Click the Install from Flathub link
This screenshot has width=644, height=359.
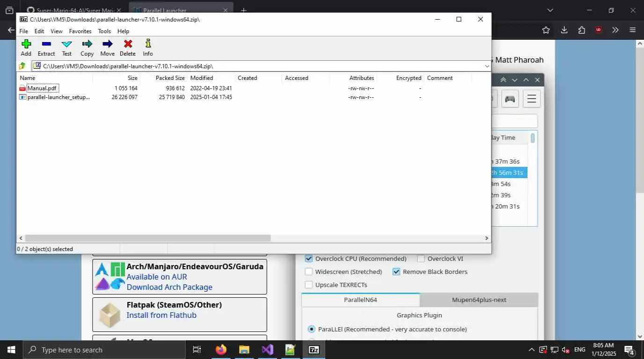[x=161, y=315]
